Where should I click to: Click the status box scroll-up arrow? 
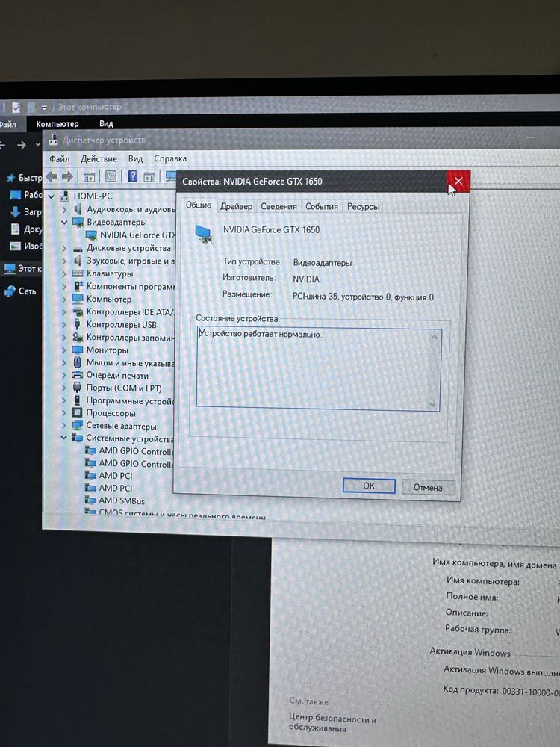point(434,338)
